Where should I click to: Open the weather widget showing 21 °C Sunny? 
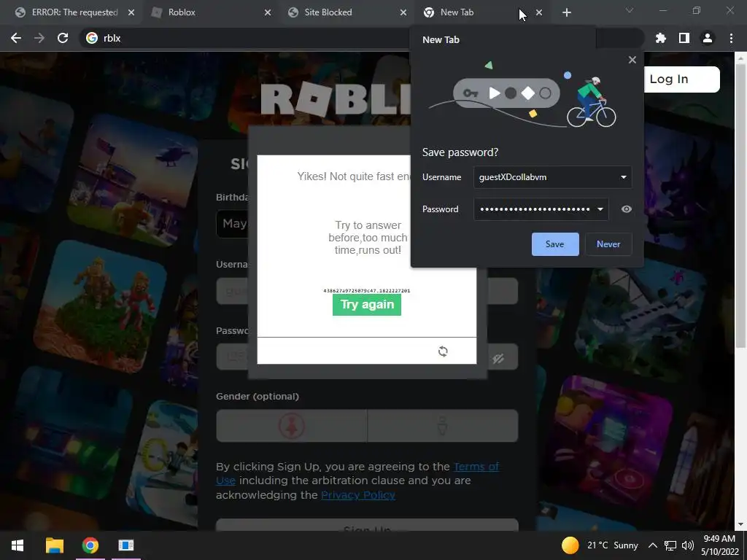600,545
